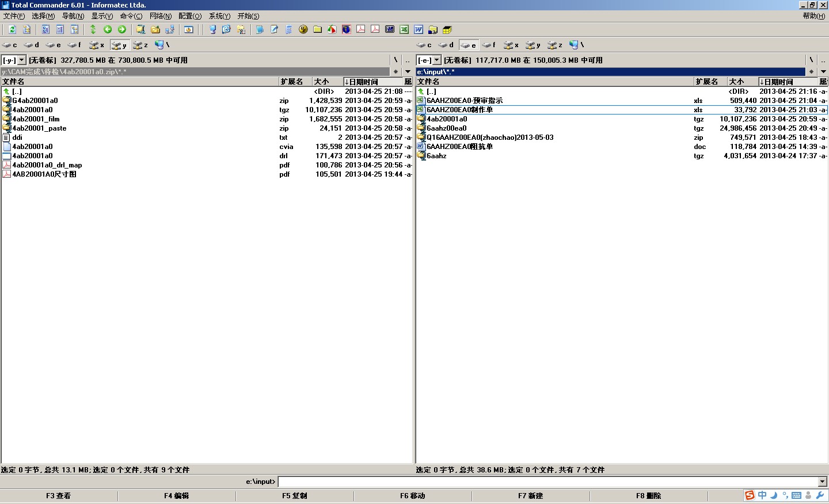Viewport: 829px width, 504px height.
Task: Open the 文件(F) menu
Action: (14, 16)
